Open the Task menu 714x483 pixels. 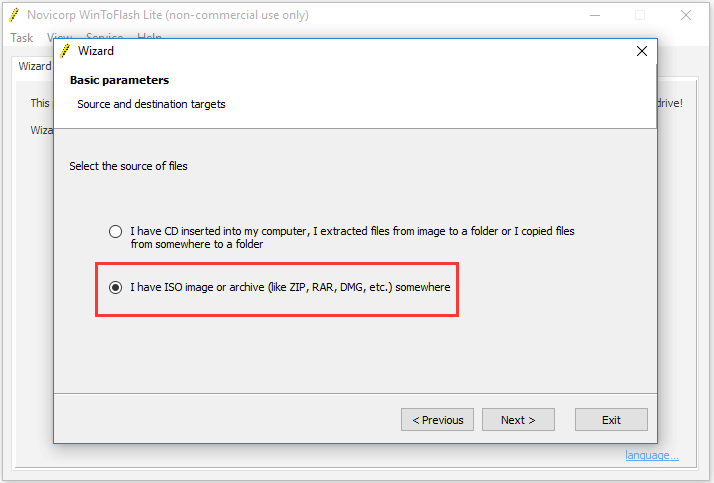point(21,37)
